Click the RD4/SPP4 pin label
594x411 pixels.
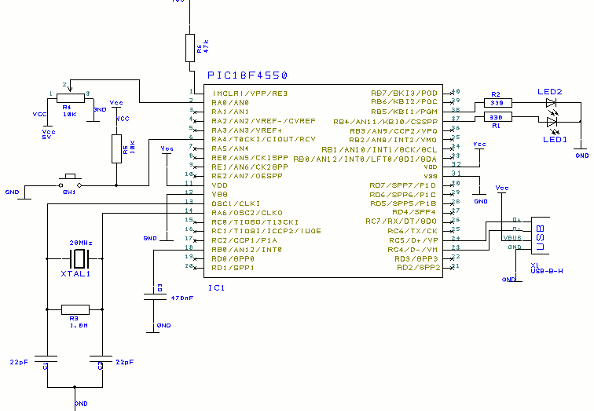coord(414,213)
